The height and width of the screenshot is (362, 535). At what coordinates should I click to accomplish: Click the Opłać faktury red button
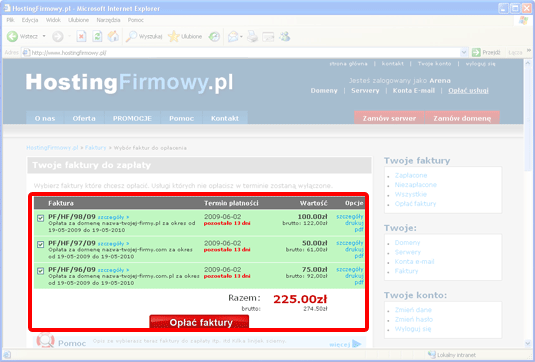(199, 322)
